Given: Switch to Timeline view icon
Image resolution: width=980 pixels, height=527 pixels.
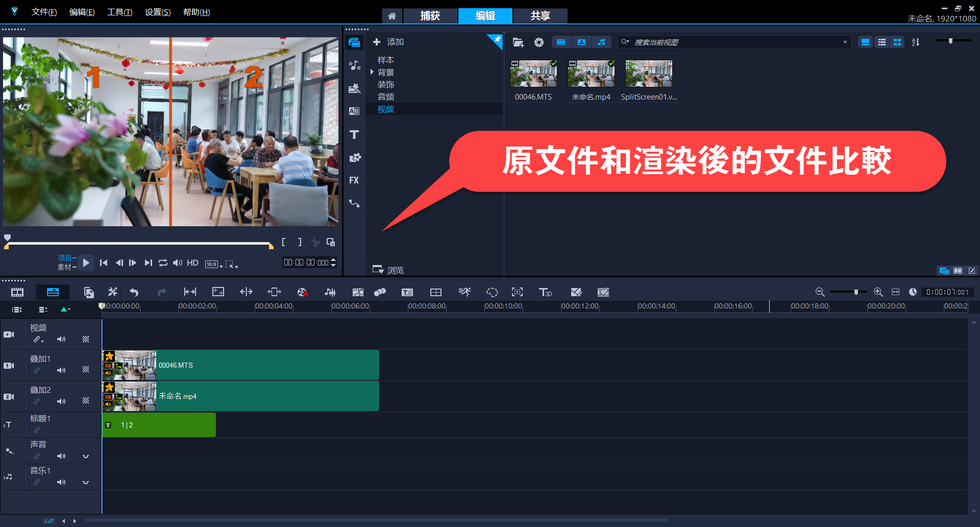Looking at the screenshot, I should (53, 292).
